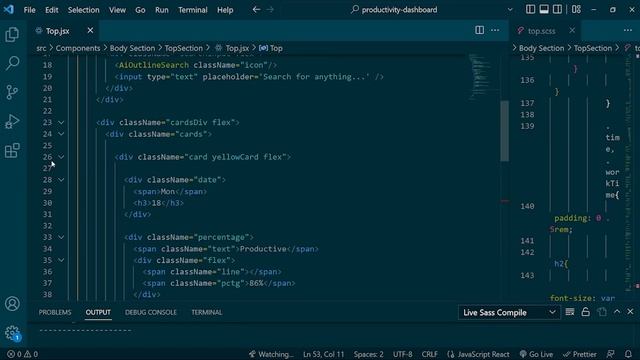Click the feedback icon in status bar

[x=611, y=354]
